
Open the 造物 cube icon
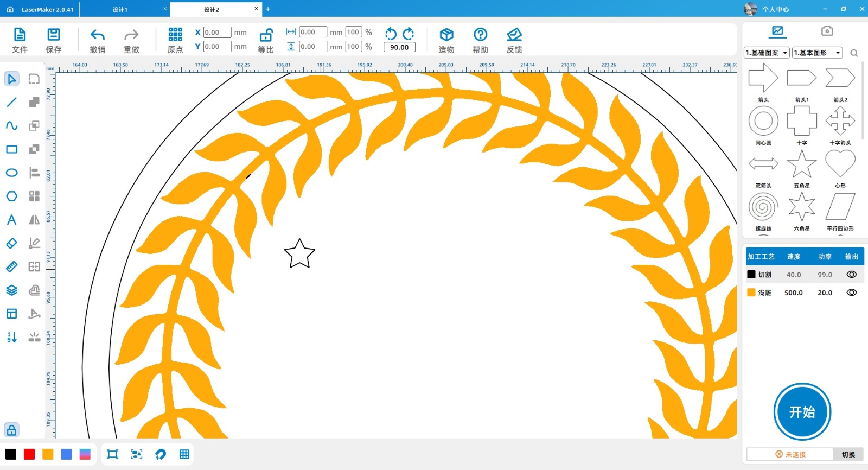pyautogui.click(x=446, y=35)
